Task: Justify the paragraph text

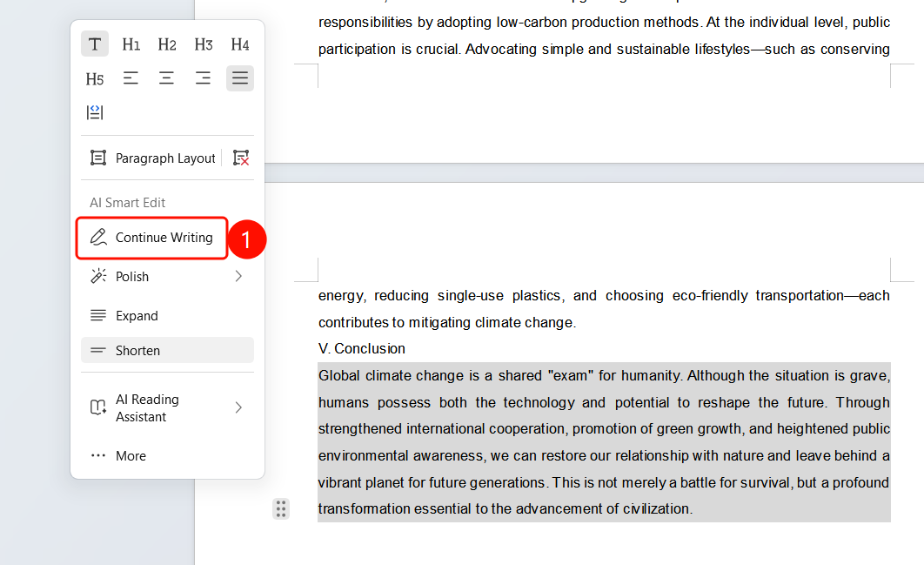Action: click(240, 77)
